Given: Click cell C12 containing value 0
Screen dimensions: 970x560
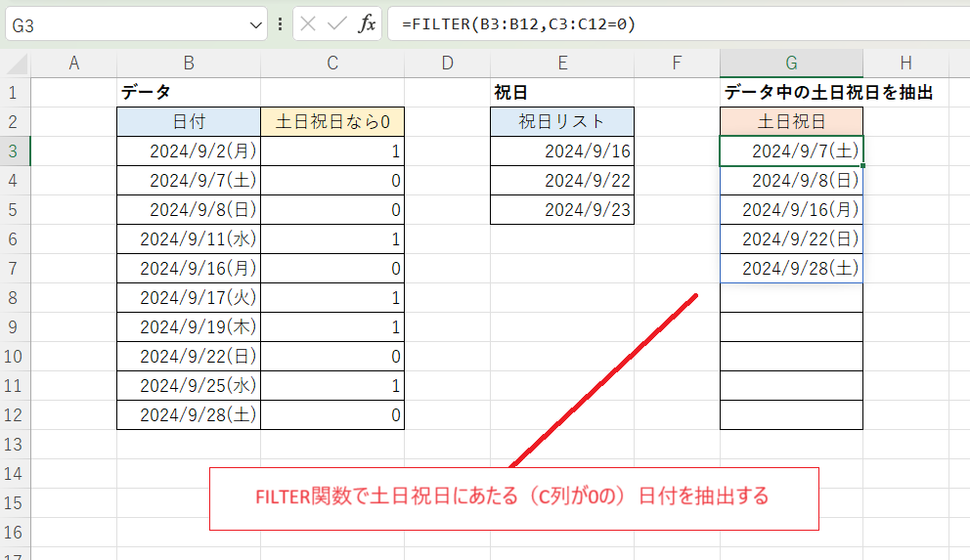Looking at the screenshot, I should pos(332,414).
